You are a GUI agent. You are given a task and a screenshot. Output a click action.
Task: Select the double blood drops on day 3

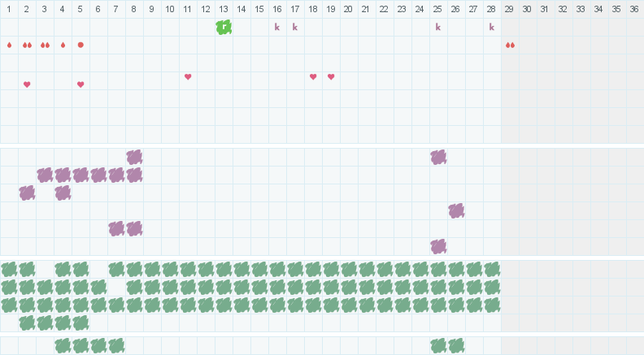[x=46, y=45]
